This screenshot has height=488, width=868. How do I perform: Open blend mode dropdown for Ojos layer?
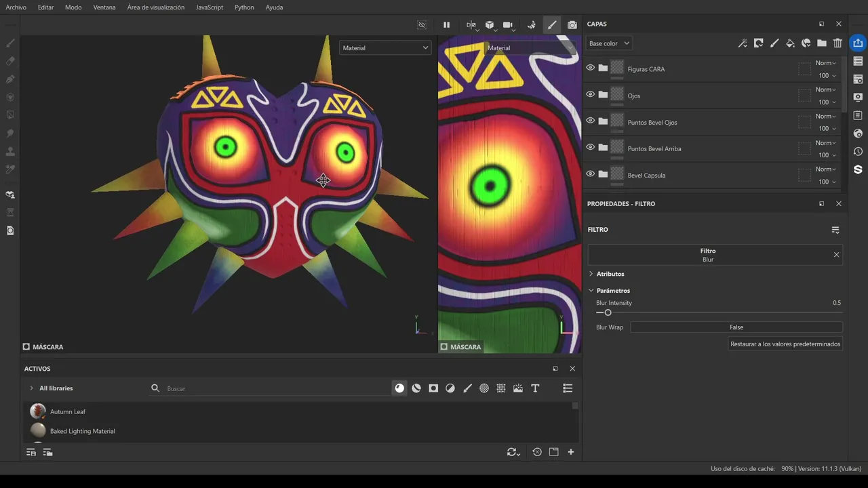pos(825,89)
